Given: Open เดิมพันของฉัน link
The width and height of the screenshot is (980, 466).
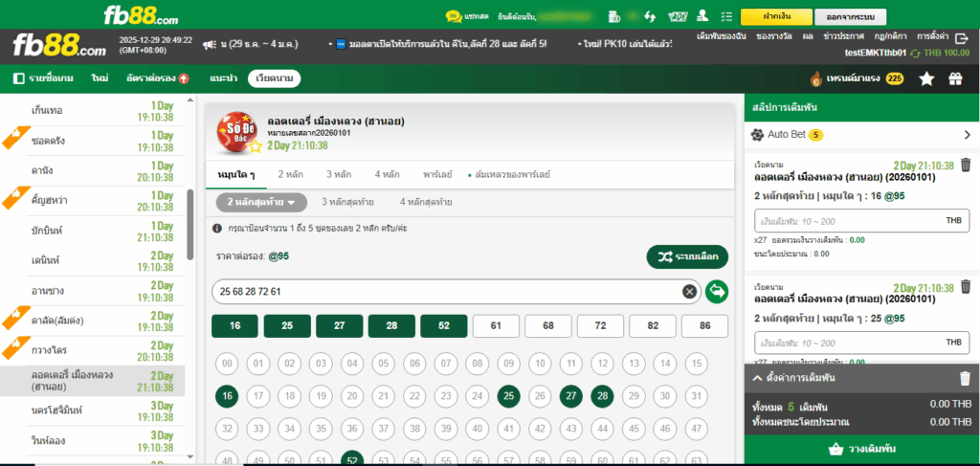Looking at the screenshot, I should [722, 36].
